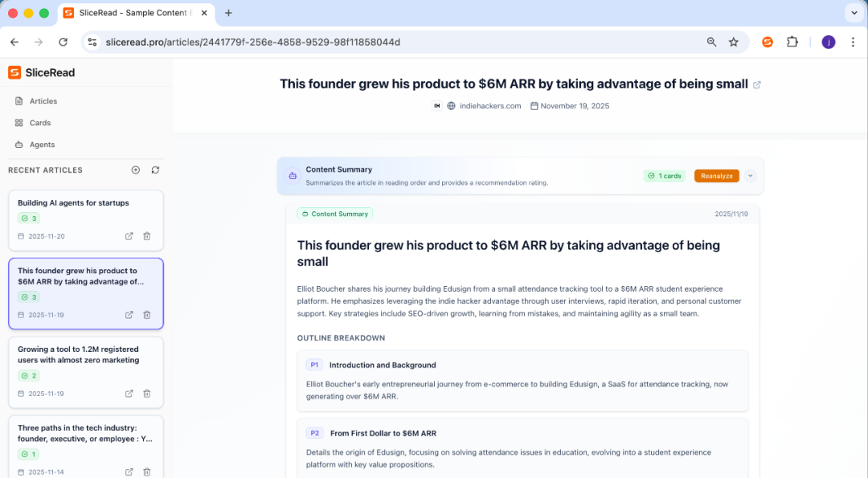Open original article link beside the title
The width and height of the screenshot is (868, 478).
756,84
